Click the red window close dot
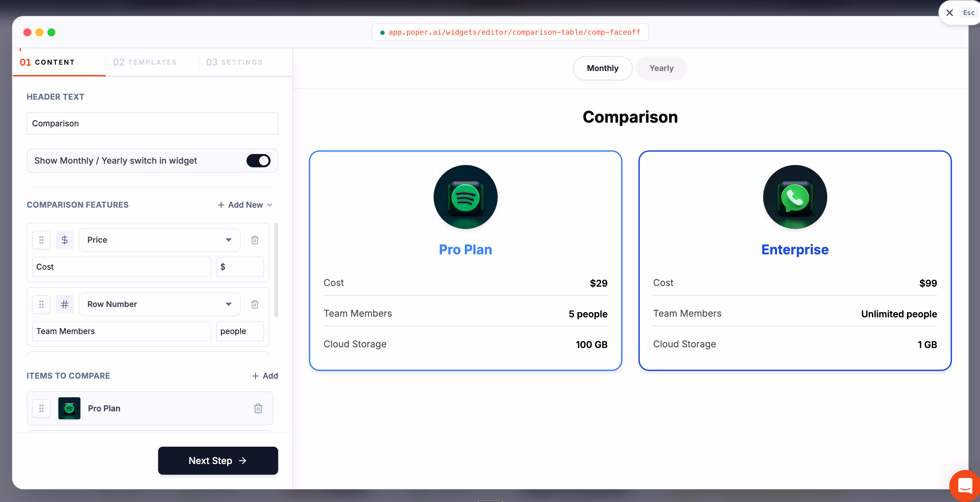Viewport: 980px width, 502px height. click(27, 32)
